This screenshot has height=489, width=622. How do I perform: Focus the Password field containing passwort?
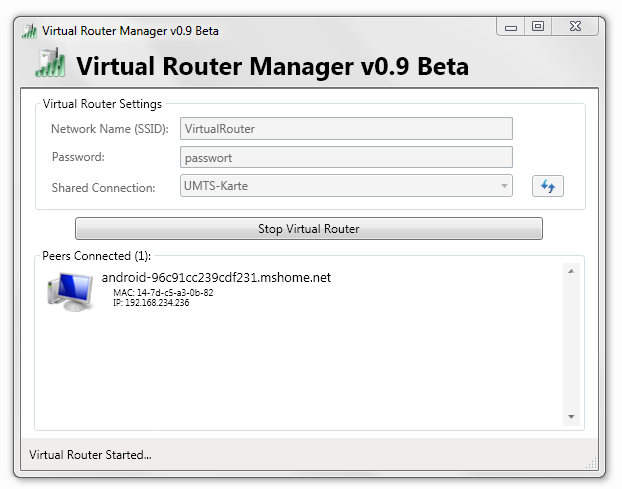346,157
